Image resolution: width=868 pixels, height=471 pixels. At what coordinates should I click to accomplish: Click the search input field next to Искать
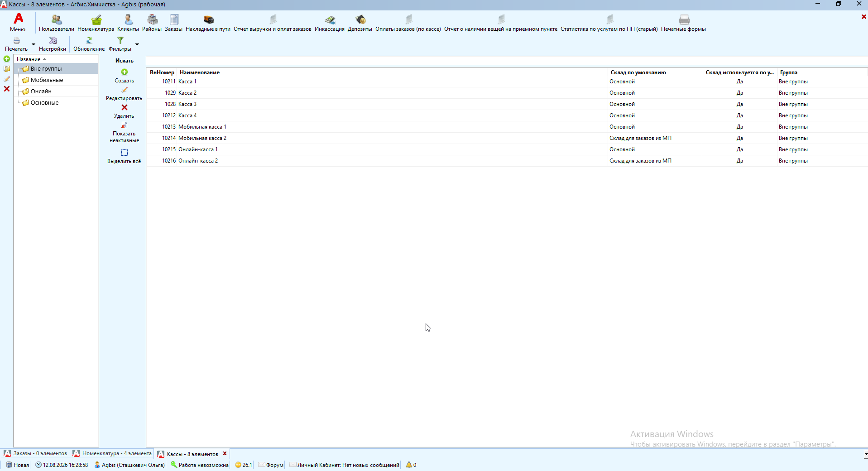[507, 61]
